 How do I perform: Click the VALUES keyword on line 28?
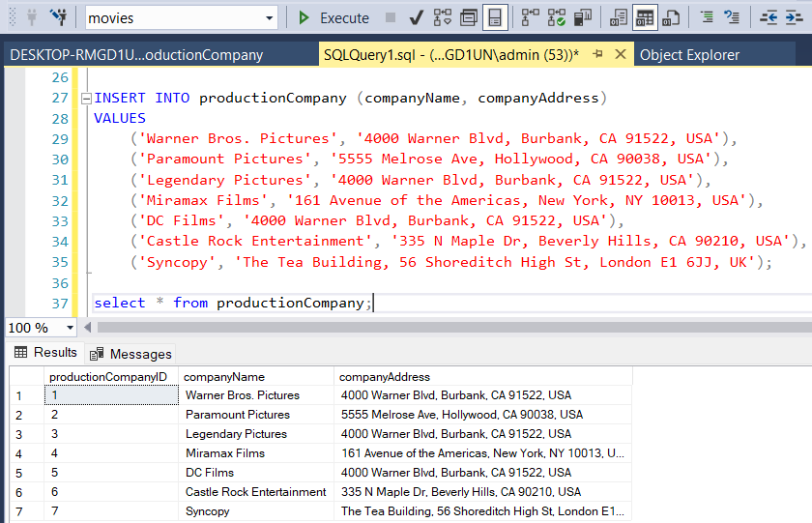[120, 119]
